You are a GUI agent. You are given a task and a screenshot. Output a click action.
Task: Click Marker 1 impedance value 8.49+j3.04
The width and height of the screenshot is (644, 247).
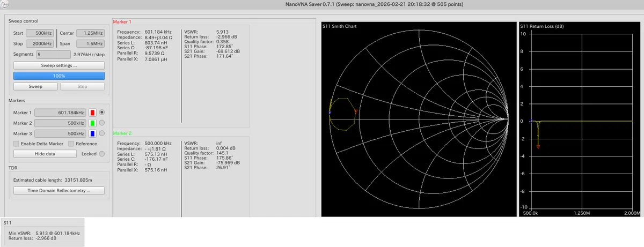coord(158,37)
